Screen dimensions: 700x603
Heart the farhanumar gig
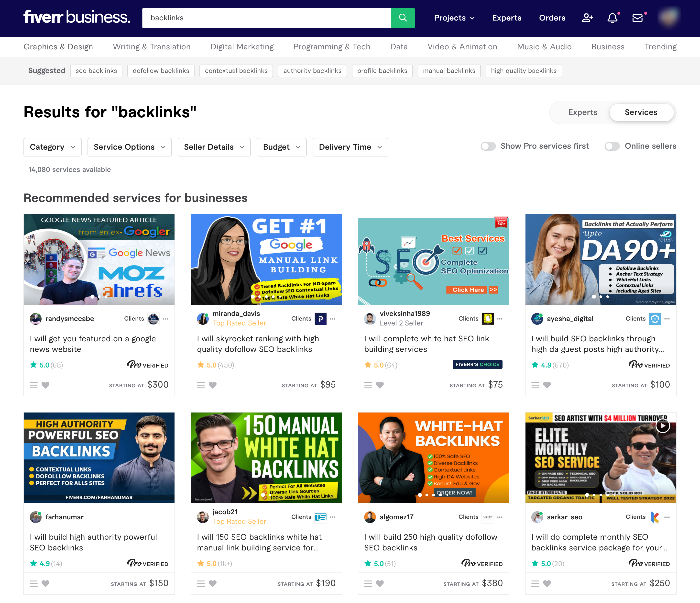pos(46,583)
